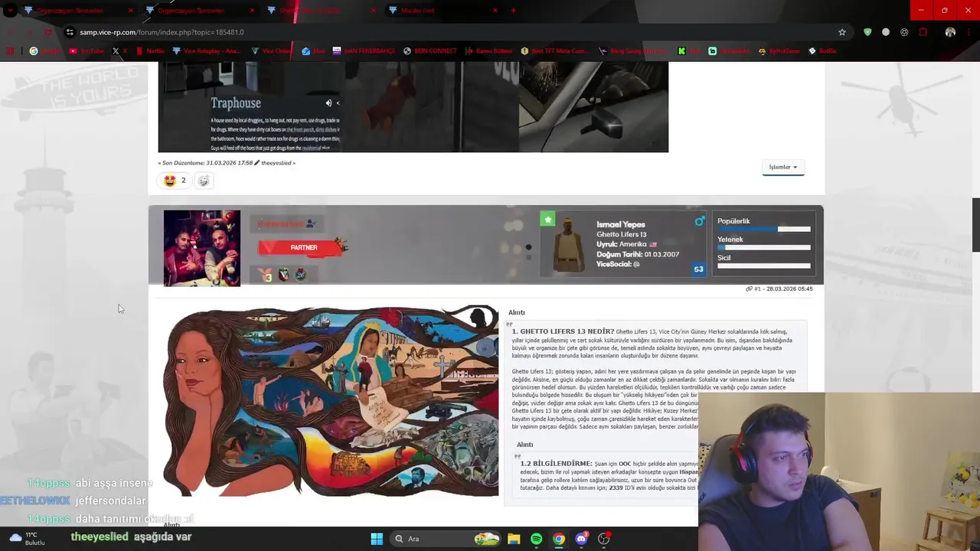Open the X bookmark

pyautogui.click(x=120, y=51)
